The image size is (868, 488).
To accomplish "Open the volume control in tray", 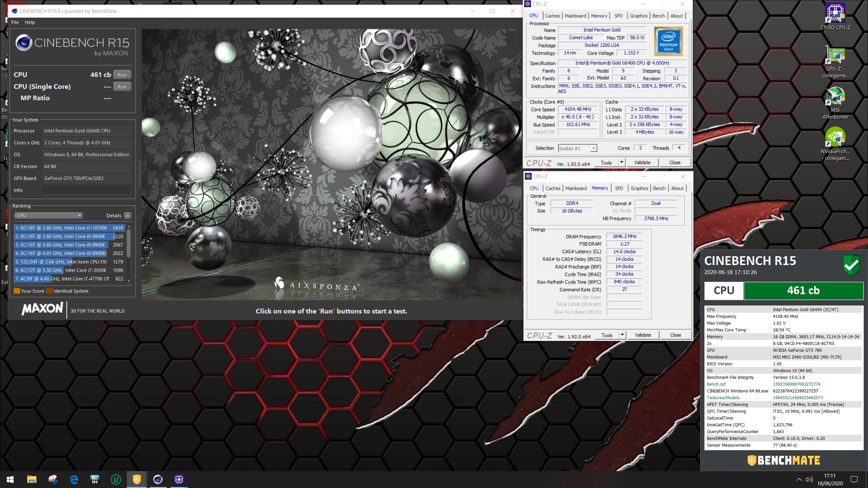I will click(809, 480).
